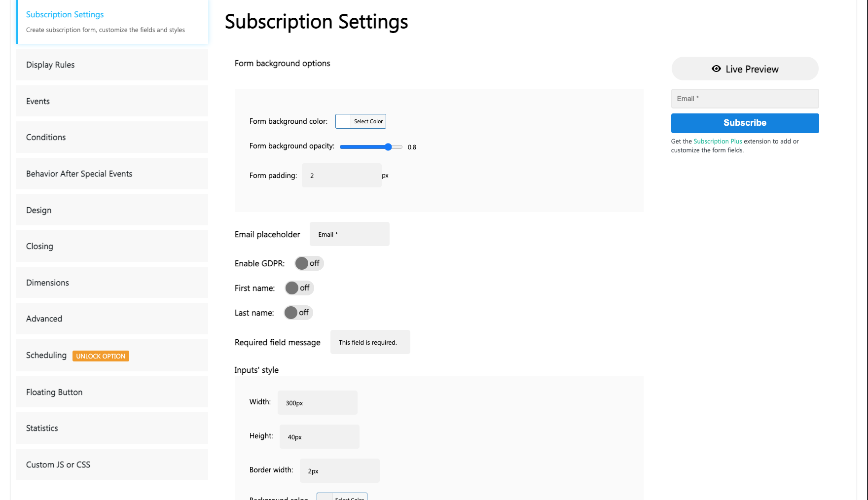Follow the Subscription Plus link

tap(718, 142)
